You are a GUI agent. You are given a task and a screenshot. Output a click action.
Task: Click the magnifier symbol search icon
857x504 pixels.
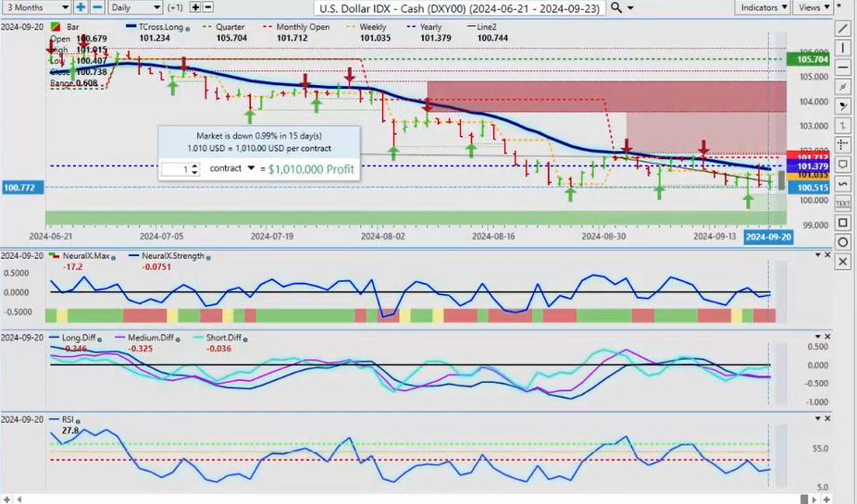coord(616,7)
